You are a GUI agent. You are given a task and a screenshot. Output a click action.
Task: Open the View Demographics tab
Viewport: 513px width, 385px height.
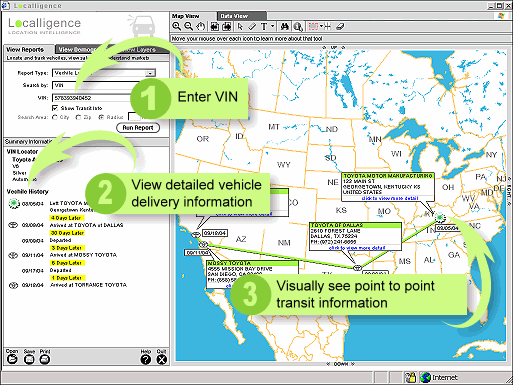coord(77,49)
